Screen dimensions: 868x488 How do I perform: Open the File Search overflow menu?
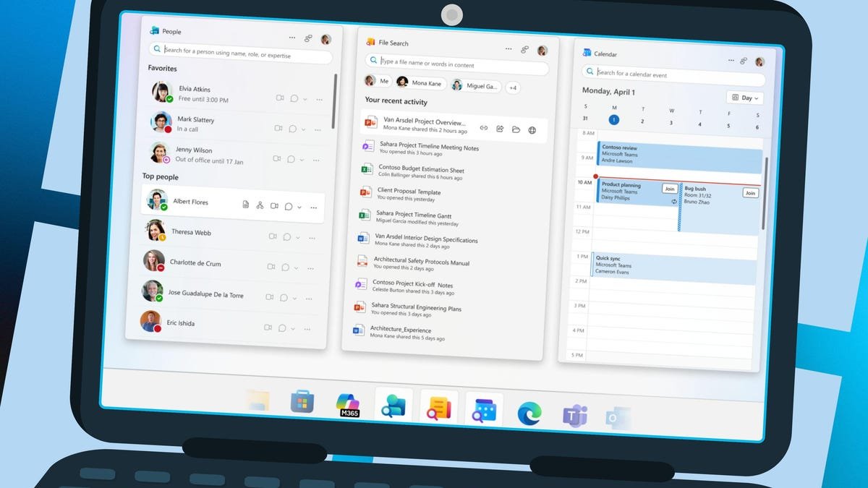tap(509, 48)
